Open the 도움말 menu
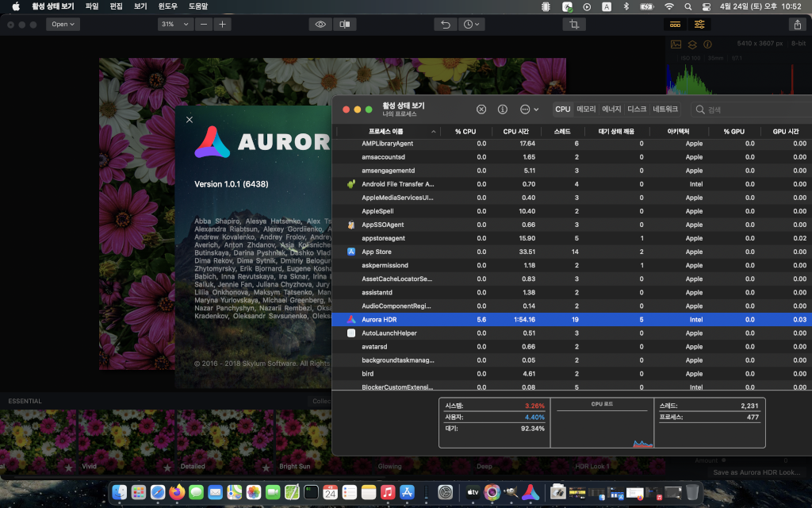812x508 pixels. 197,6
